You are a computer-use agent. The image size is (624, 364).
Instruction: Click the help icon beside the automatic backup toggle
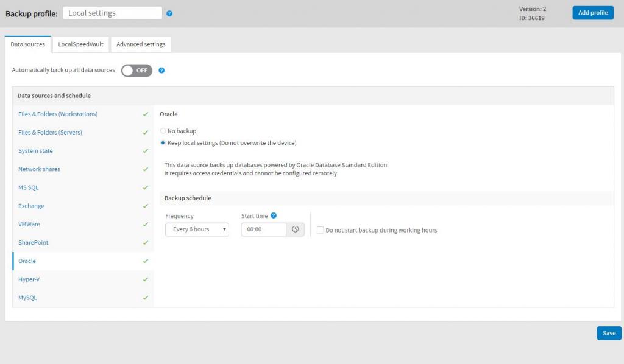coord(161,71)
